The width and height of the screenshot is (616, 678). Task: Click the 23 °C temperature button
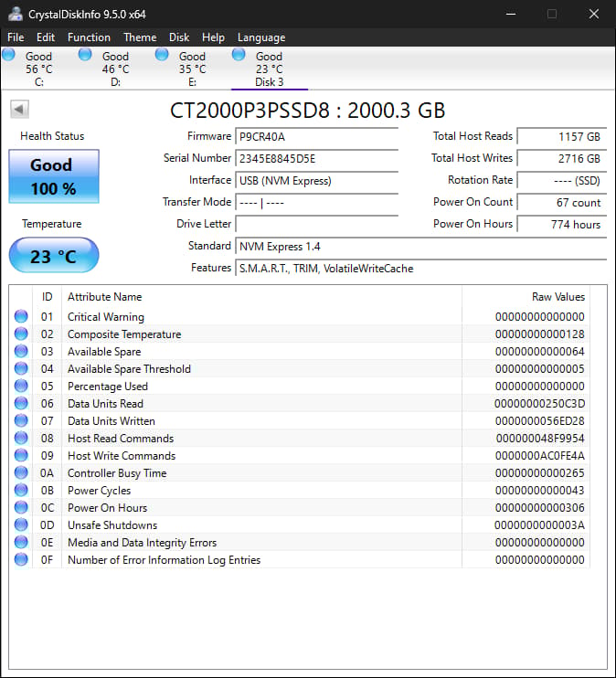[54, 256]
